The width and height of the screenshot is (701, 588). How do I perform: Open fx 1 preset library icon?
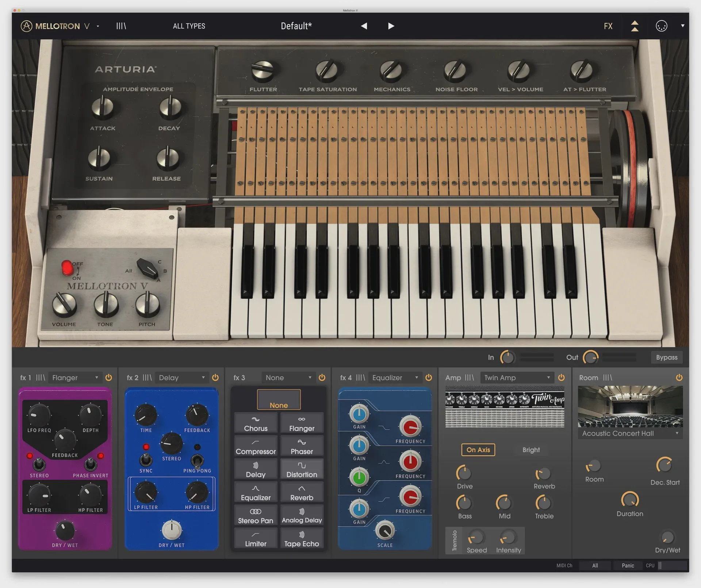click(x=41, y=378)
